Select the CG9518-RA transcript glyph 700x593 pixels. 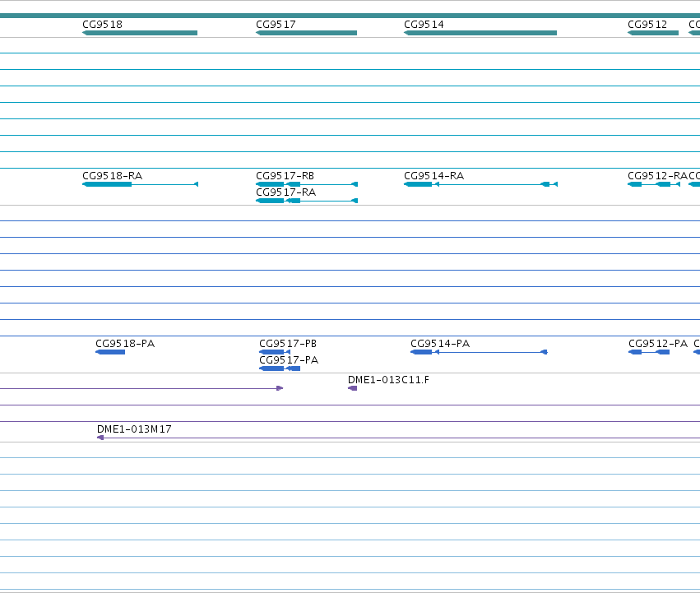tap(140, 184)
